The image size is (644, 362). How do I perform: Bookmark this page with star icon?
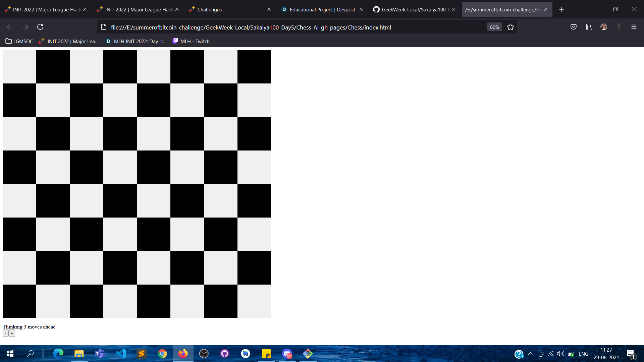(x=511, y=27)
